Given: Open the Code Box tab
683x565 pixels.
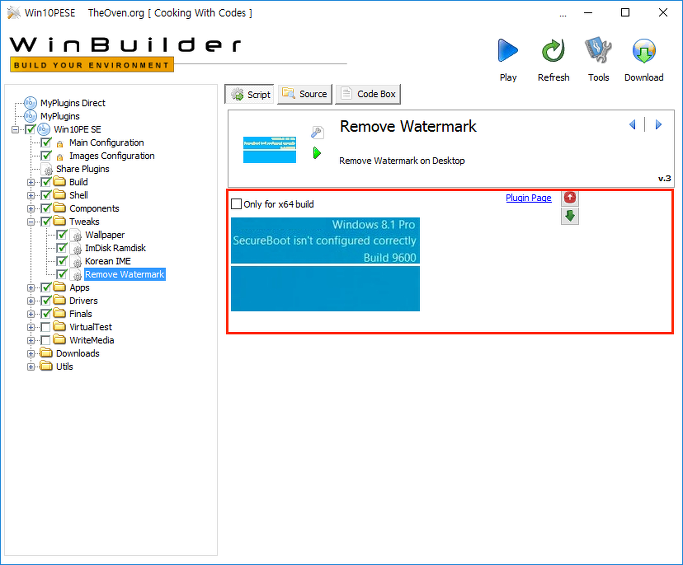Looking at the screenshot, I should [x=368, y=94].
